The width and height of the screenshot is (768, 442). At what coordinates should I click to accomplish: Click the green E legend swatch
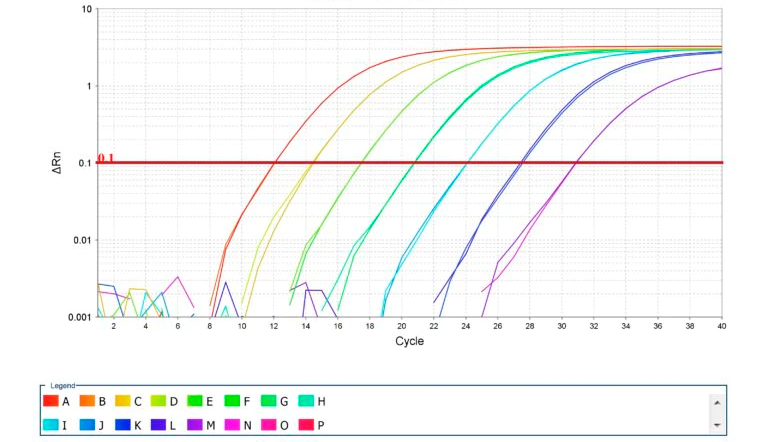(x=194, y=401)
